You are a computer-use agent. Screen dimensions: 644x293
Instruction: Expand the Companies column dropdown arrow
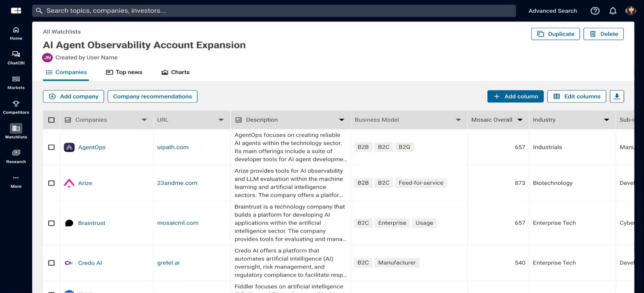coord(144,120)
